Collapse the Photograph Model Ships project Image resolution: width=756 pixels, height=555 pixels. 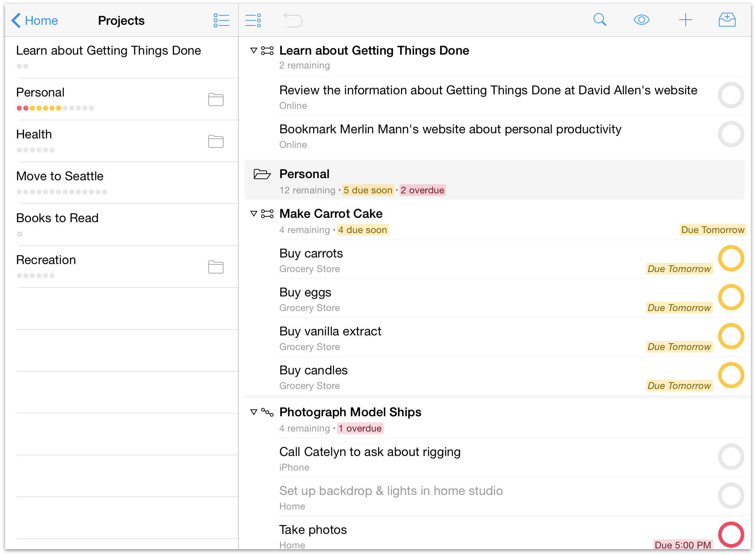(254, 412)
